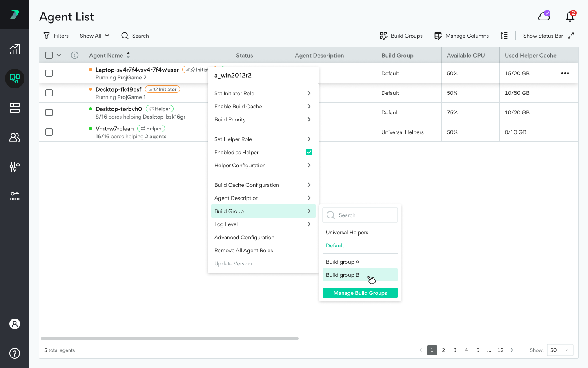Open the Show All dropdown

[x=94, y=36]
